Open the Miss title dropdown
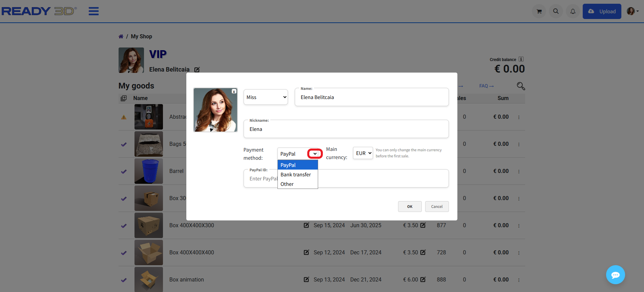This screenshot has height=292, width=644. [x=266, y=97]
